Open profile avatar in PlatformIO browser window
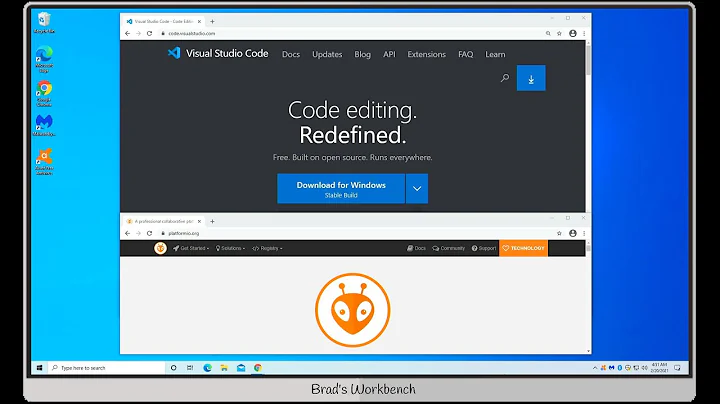 (573, 233)
